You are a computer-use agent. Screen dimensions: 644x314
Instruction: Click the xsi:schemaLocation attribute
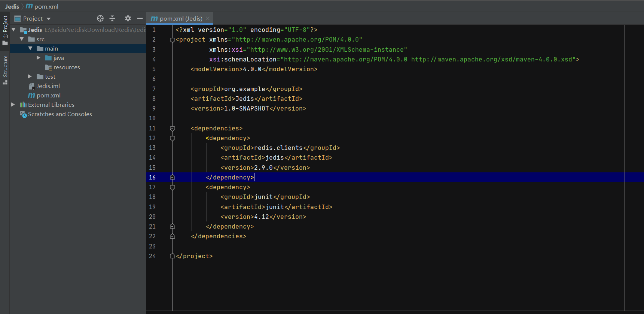(x=243, y=59)
